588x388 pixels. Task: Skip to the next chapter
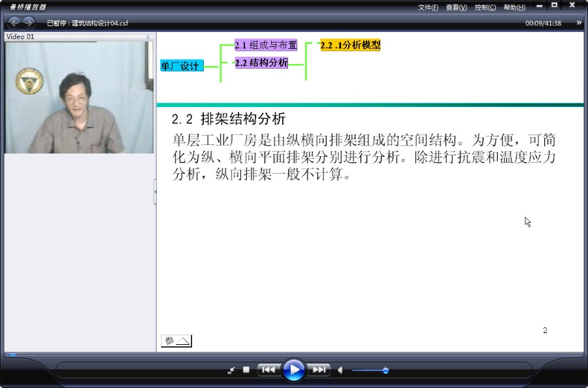click(x=319, y=370)
